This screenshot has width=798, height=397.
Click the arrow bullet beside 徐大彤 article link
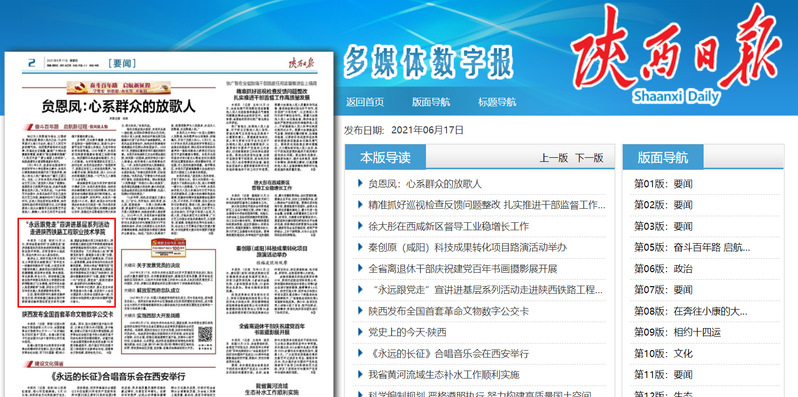(360, 226)
